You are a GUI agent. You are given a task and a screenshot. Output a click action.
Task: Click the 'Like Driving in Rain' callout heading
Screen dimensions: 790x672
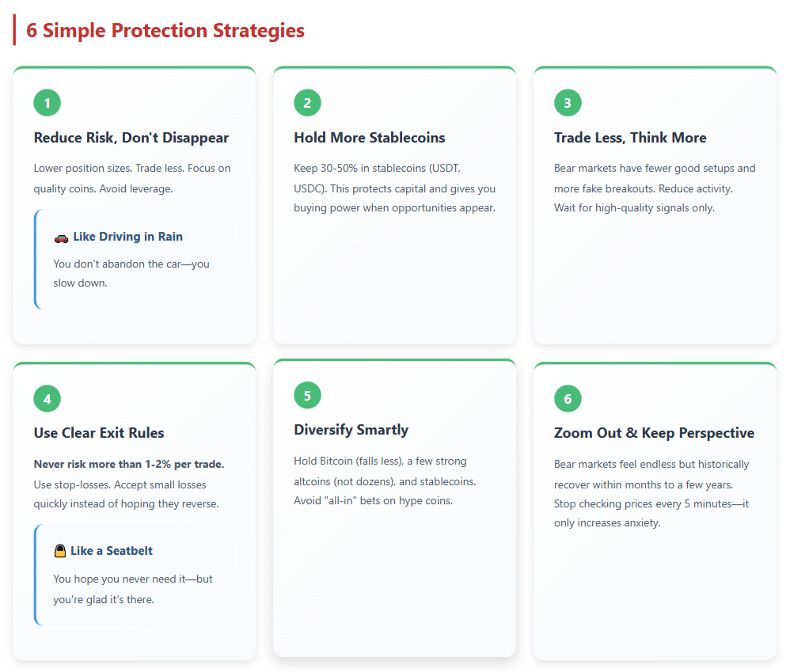(x=127, y=237)
